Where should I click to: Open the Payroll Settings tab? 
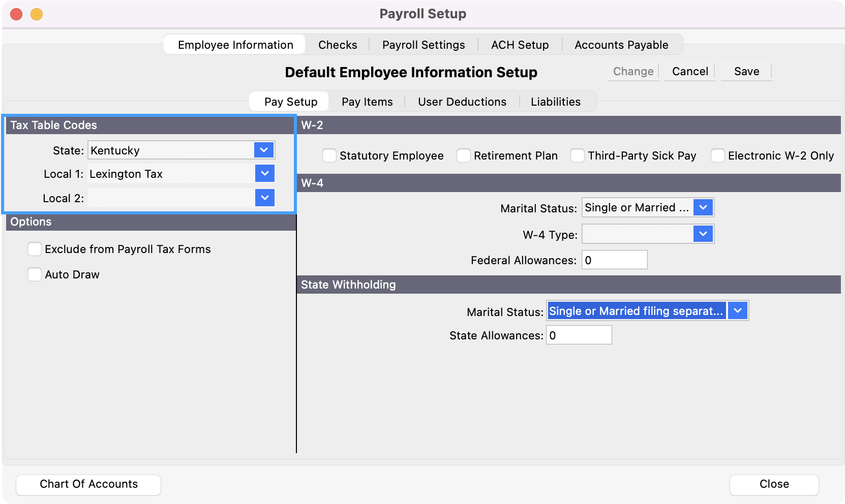[x=424, y=45]
